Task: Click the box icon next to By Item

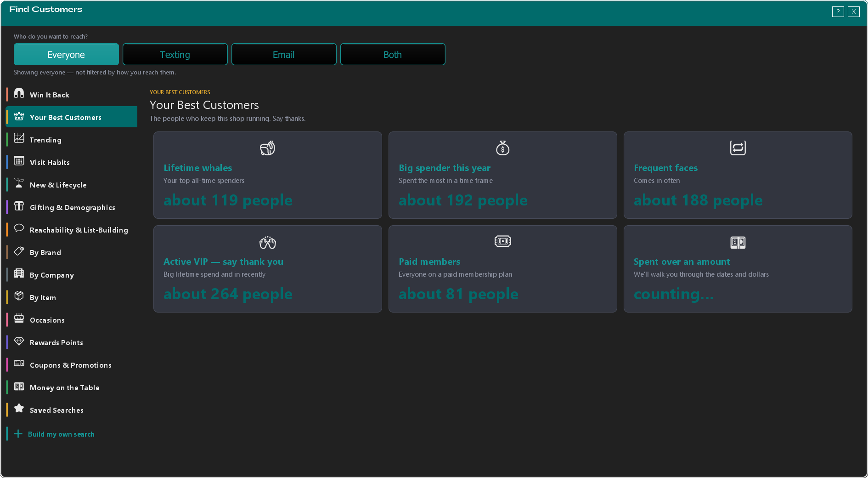Action: click(19, 296)
